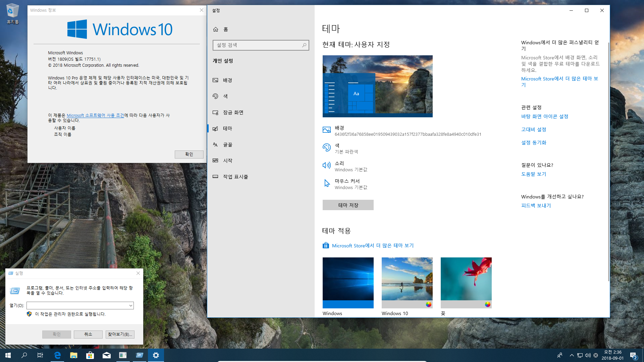Open File Explorer from the taskbar
The width and height of the screenshot is (644, 362).
tap(74, 355)
